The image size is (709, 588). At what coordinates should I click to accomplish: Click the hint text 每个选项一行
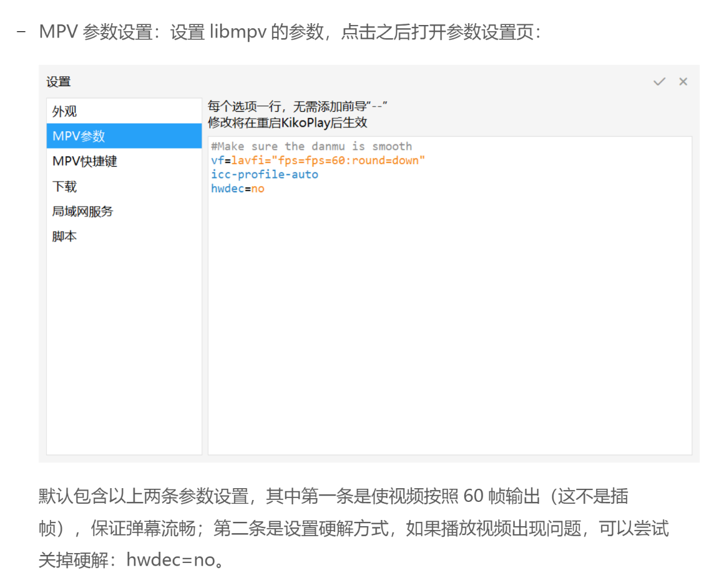298,106
